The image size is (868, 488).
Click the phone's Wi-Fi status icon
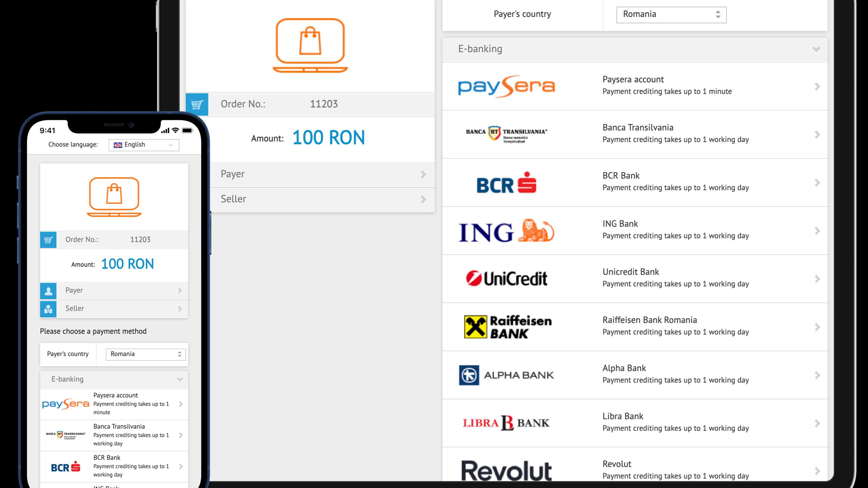click(176, 130)
